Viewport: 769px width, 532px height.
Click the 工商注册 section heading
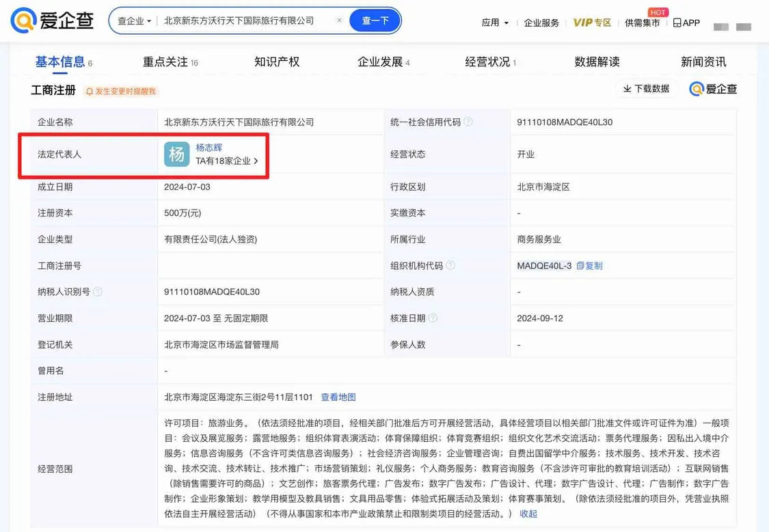[53, 90]
